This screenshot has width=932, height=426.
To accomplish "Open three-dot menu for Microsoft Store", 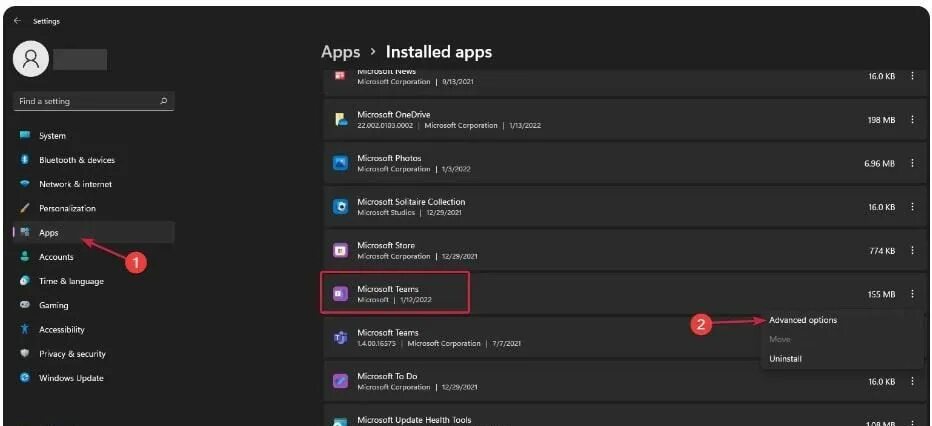I will [x=912, y=251].
